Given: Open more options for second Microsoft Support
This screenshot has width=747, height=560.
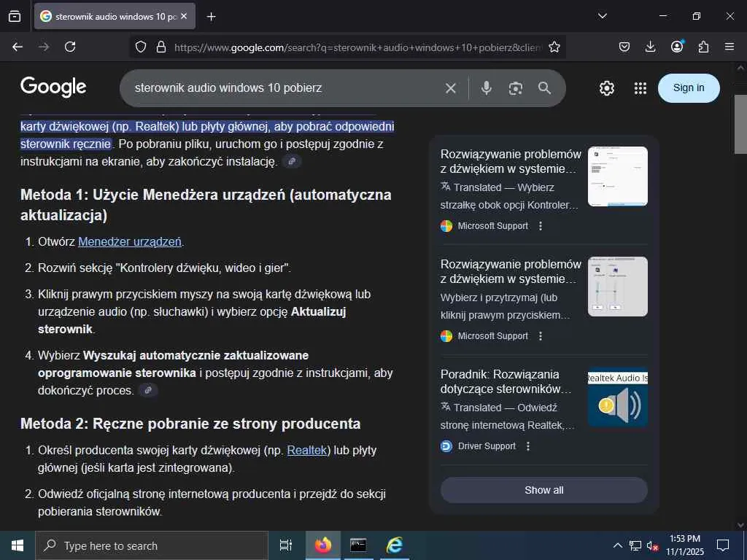Looking at the screenshot, I should [541, 336].
